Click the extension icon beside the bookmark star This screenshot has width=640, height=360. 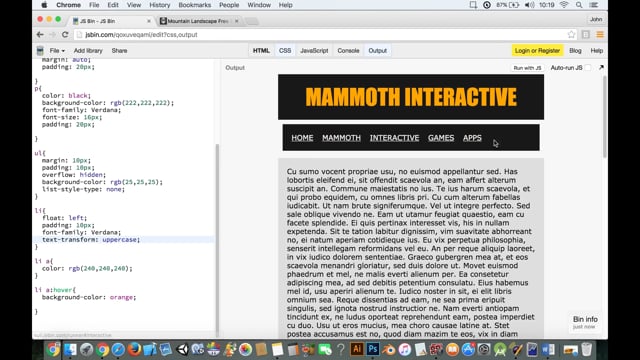click(586, 35)
